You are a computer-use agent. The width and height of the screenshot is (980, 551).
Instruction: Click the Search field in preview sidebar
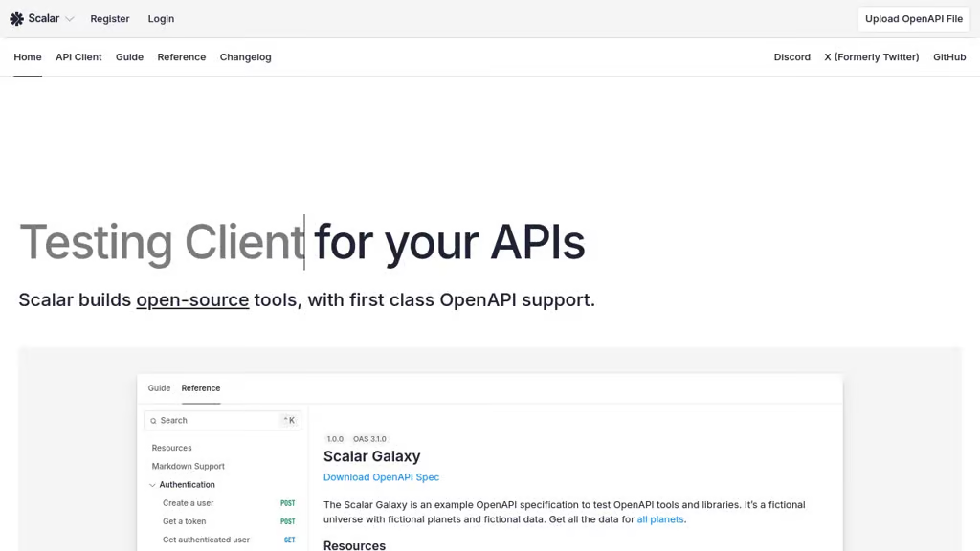tap(222, 421)
